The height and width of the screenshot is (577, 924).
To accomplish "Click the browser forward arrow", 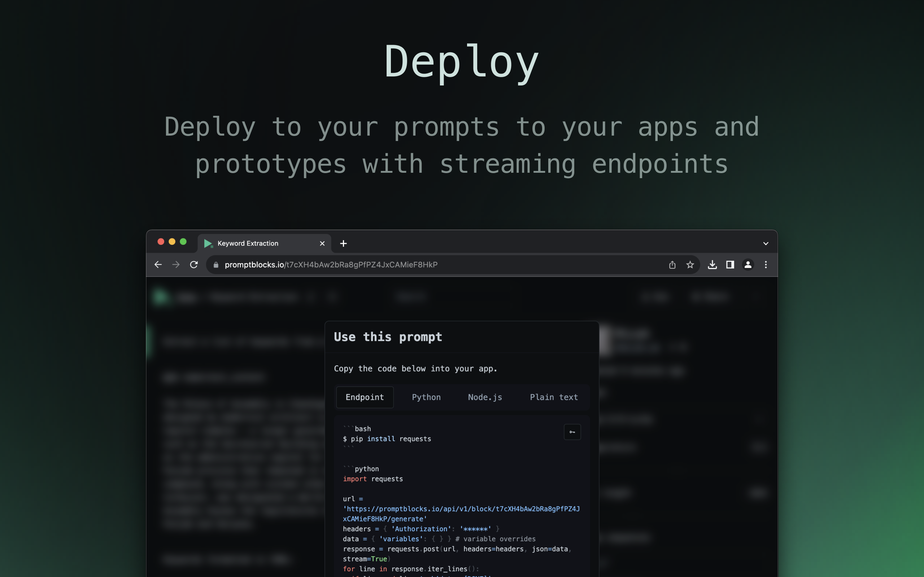I will pyautogui.click(x=176, y=264).
